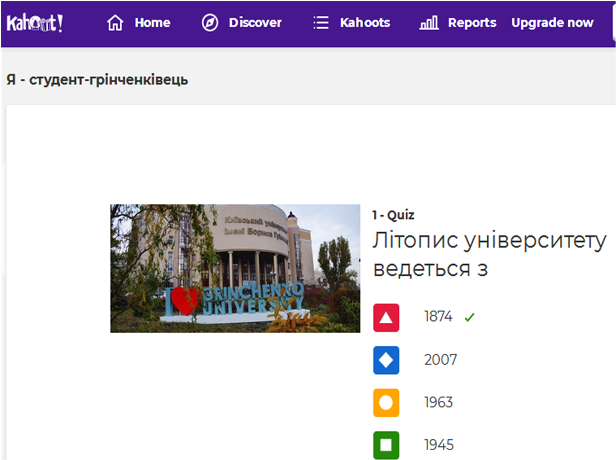
Task: Click the green square answer icon
Action: pos(386,445)
